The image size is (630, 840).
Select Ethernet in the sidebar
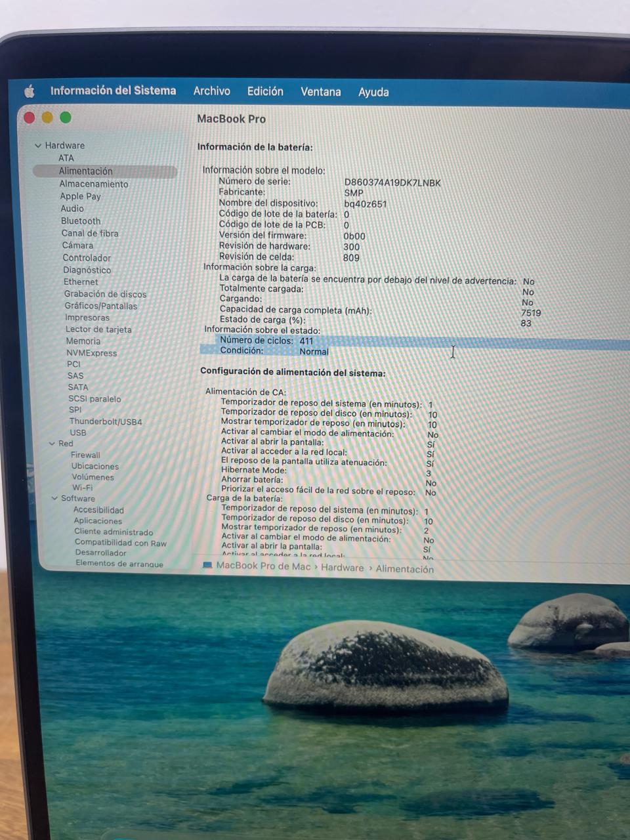pos(81,282)
